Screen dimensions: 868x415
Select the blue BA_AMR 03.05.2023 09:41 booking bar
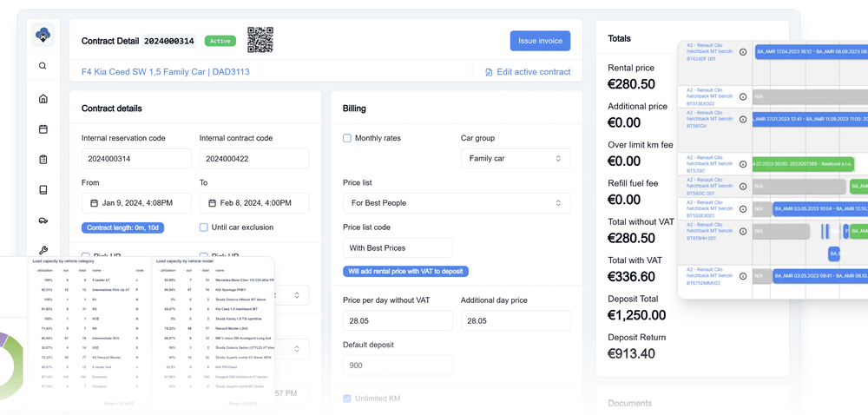[x=820, y=276]
